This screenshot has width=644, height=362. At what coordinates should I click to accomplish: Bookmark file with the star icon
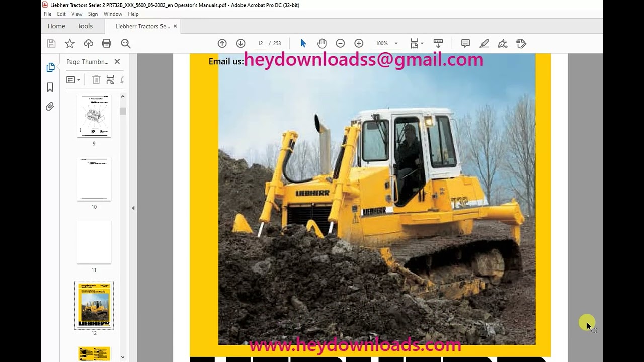[x=70, y=44]
